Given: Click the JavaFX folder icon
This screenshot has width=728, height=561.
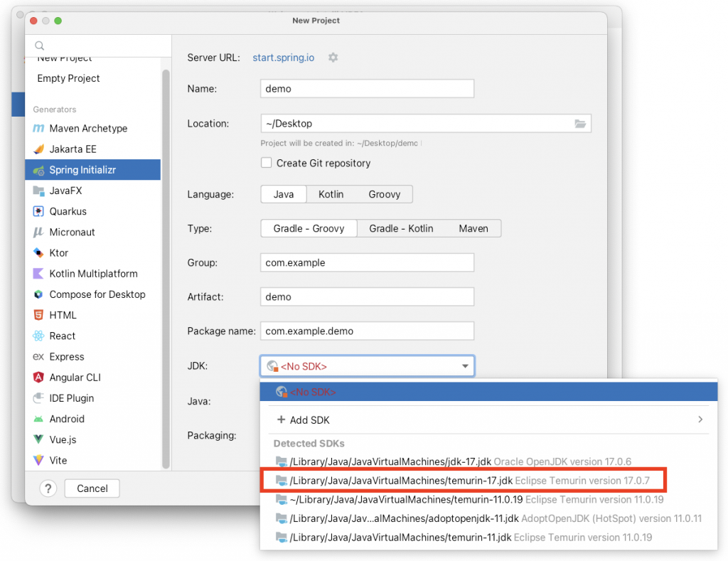Looking at the screenshot, I should (x=38, y=191).
